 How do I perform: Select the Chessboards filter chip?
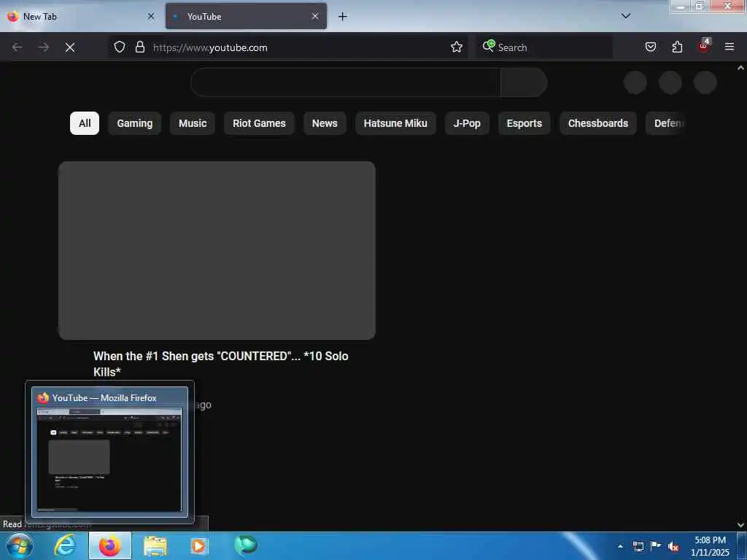(x=598, y=123)
